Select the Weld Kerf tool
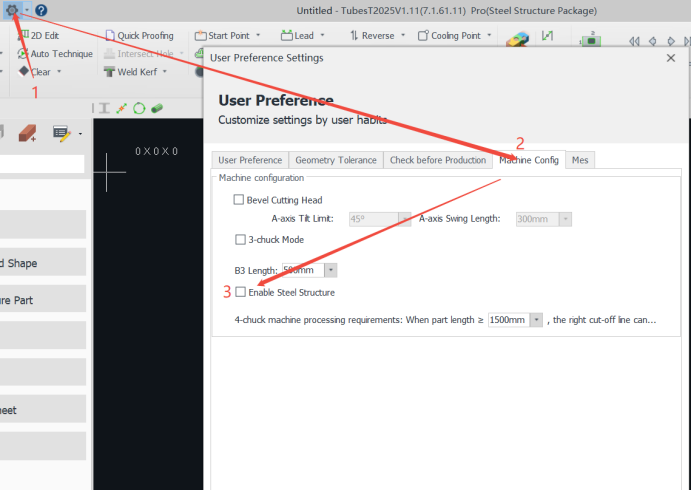Image resolution: width=692 pixels, height=490 pixels. pos(131,72)
